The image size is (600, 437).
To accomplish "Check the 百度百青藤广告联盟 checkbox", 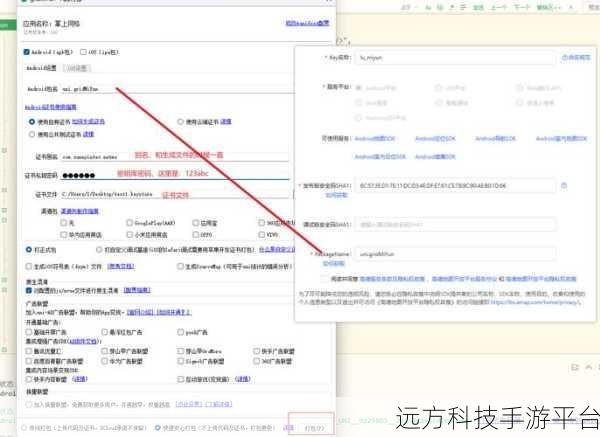I will [x=29, y=361].
